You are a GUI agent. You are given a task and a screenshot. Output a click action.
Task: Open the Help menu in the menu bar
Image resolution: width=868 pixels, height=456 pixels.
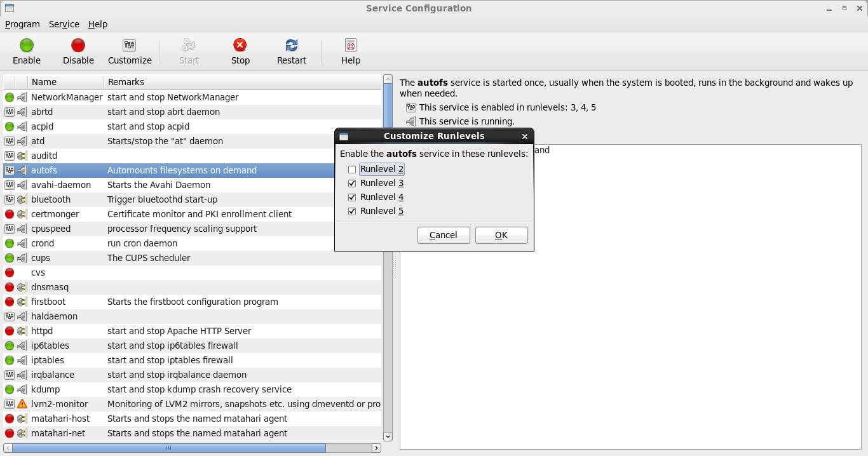[x=98, y=24]
